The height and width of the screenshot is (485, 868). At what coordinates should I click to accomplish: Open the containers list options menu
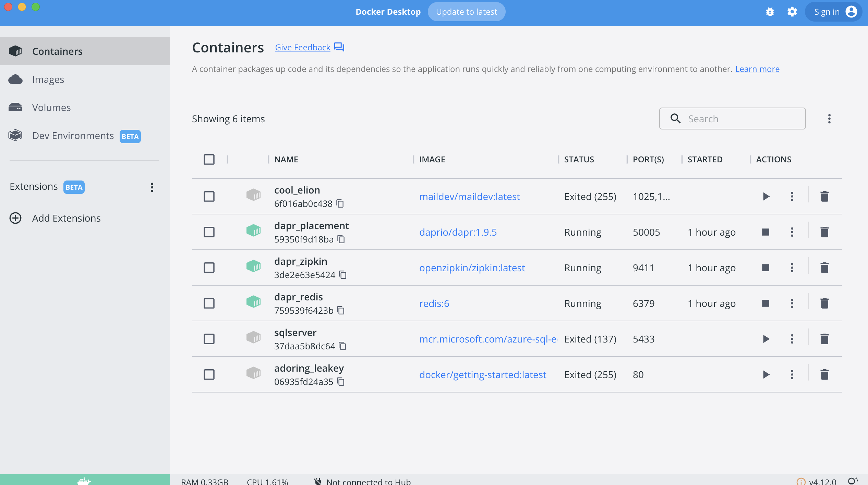tap(830, 119)
